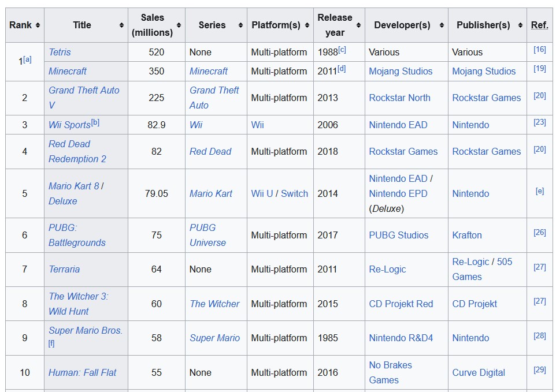This screenshot has width=556, height=392.
Task: Open footnote [c] after 1988
Action: pos(342,50)
